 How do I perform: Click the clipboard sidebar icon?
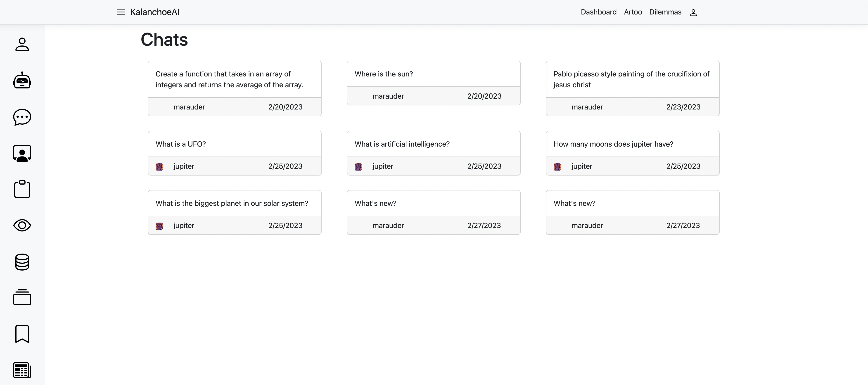[x=22, y=189]
